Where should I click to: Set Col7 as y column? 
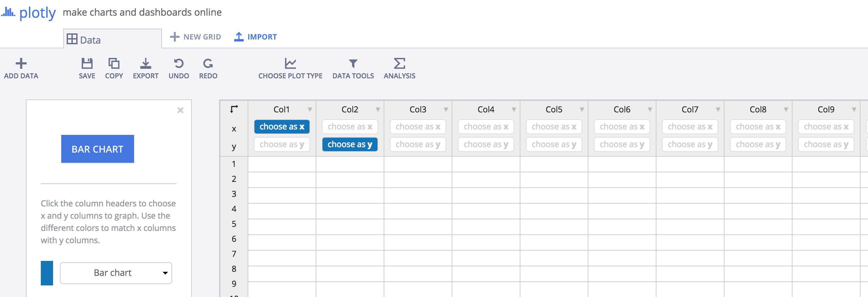coord(690,144)
